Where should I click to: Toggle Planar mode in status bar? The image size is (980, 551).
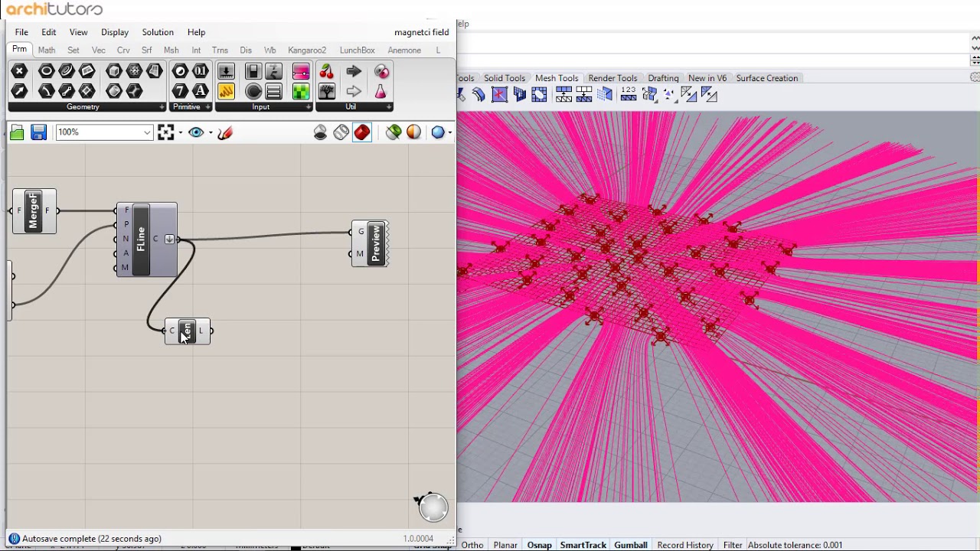pos(505,545)
